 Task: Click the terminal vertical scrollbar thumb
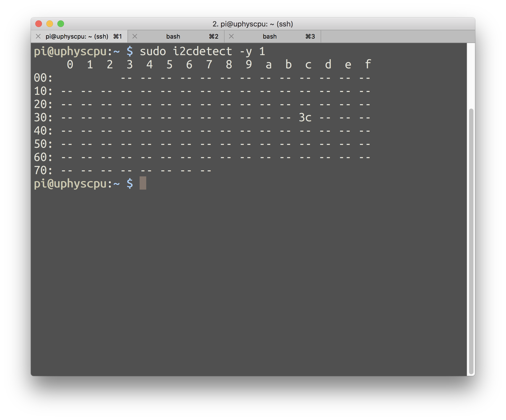coord(471,241)
